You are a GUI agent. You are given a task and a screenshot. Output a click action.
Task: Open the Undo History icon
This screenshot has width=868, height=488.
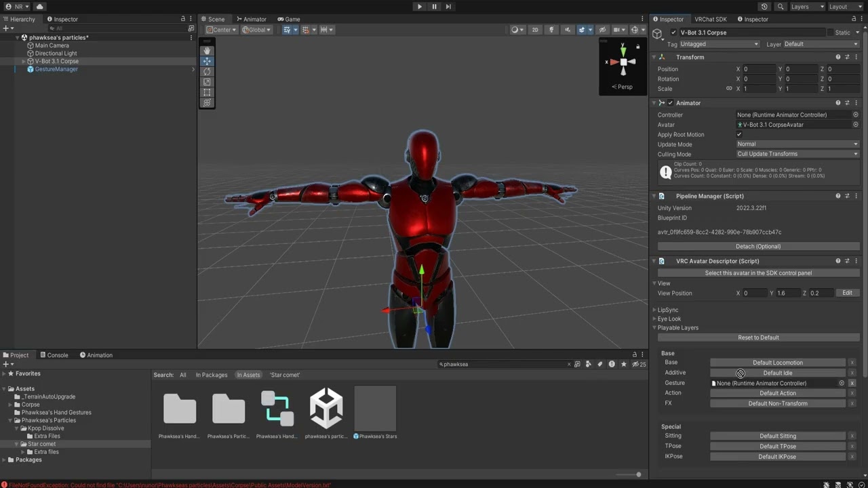point(764,7)
